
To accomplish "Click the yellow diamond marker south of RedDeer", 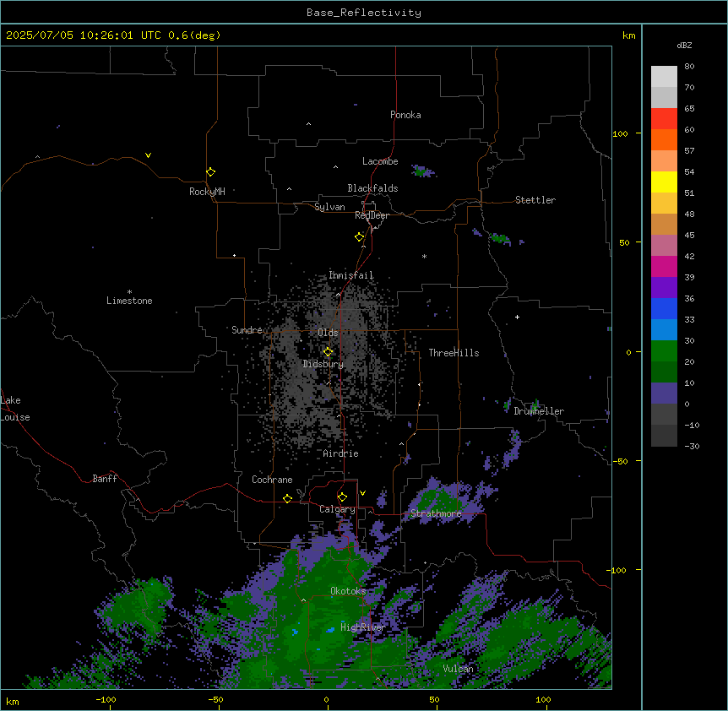I will (359, 236).
